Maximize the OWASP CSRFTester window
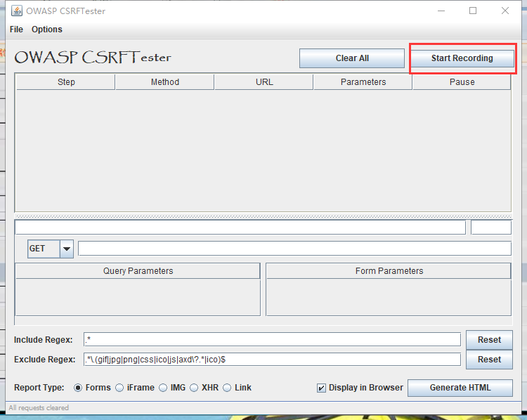This screenshot has width=527, height=420. point(473,11)
